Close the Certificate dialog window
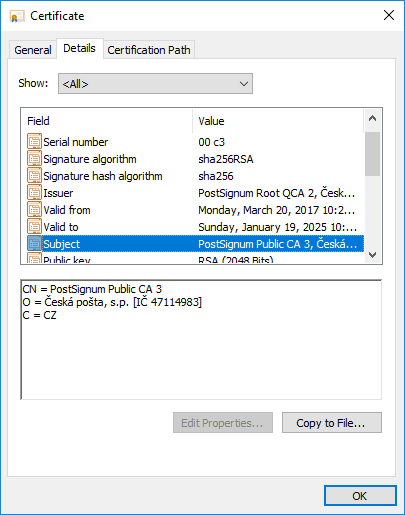Viewport: 405px width, 515px height. [x=389, y=15]
